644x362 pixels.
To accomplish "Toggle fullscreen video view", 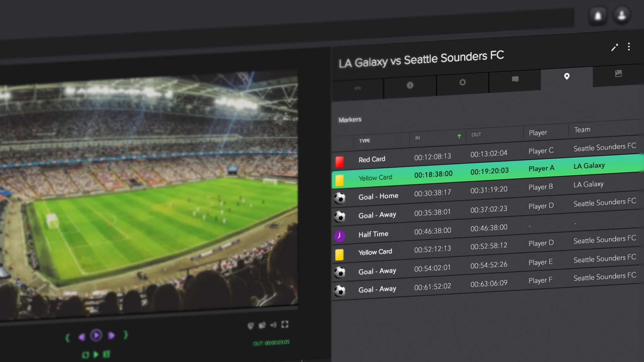I will coord(285,324).
